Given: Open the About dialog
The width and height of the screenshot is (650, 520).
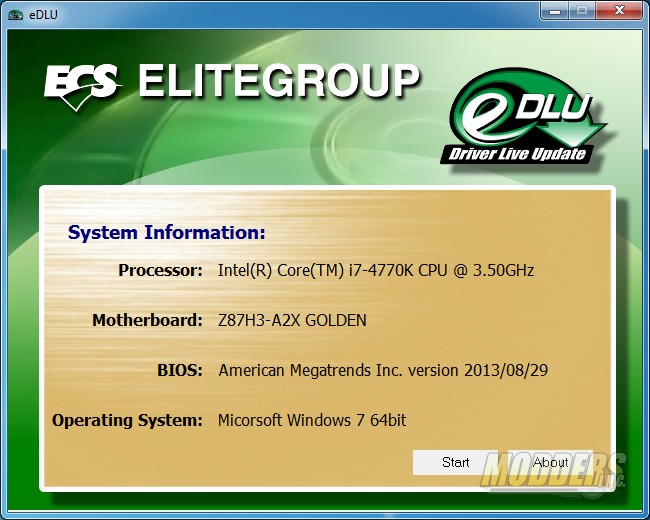Looking at the screenshot, I should [x=551, y=462].
